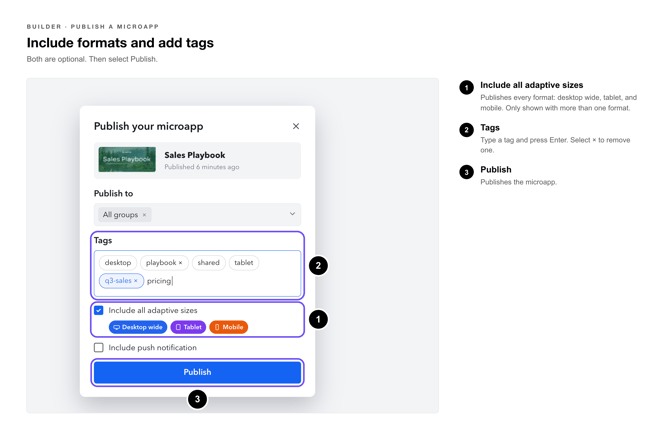670x430 pixels.
Task: Expand the Publish to dropdown chevron
Action: (x=292, y=214)
